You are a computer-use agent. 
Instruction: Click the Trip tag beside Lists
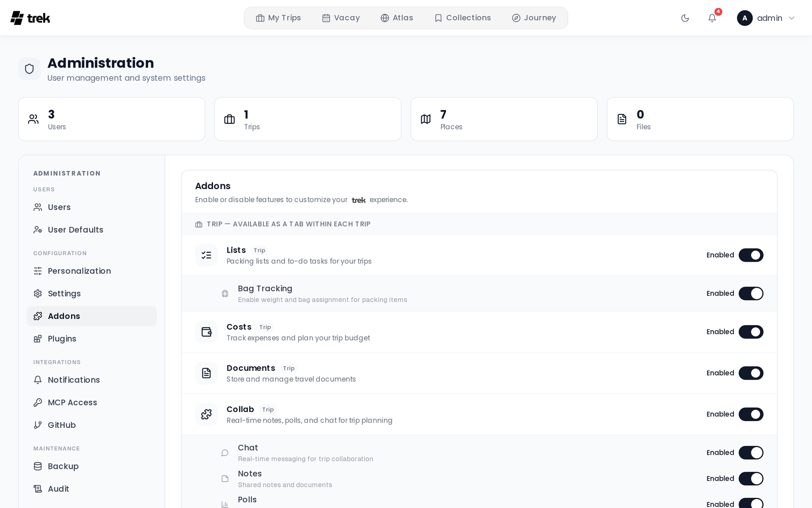(x=259, y=250)
